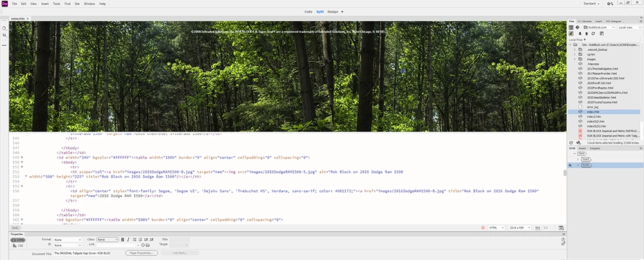Switch to Code view
This screenshot has width=644, height=260.
308,12
